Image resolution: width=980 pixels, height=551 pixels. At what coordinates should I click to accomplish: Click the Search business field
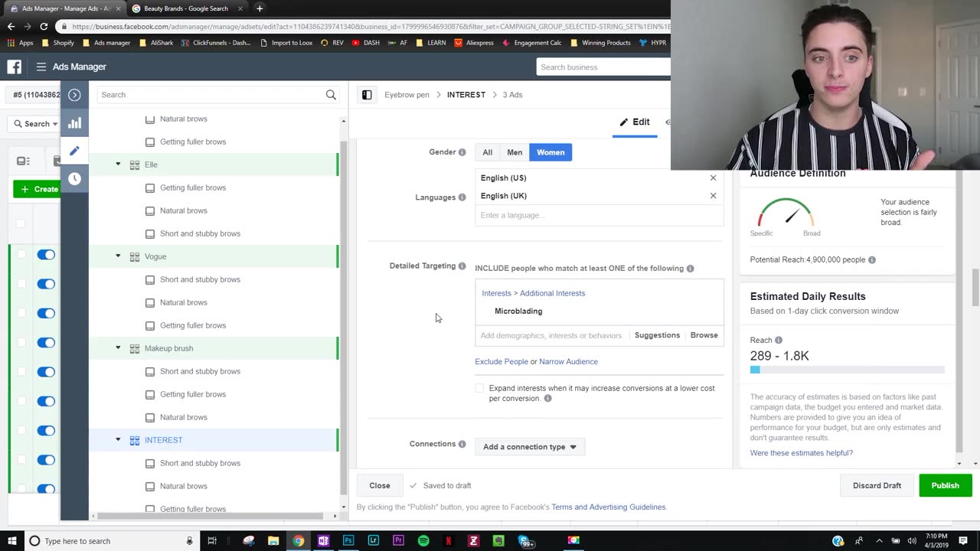click(x=603, y=67)
